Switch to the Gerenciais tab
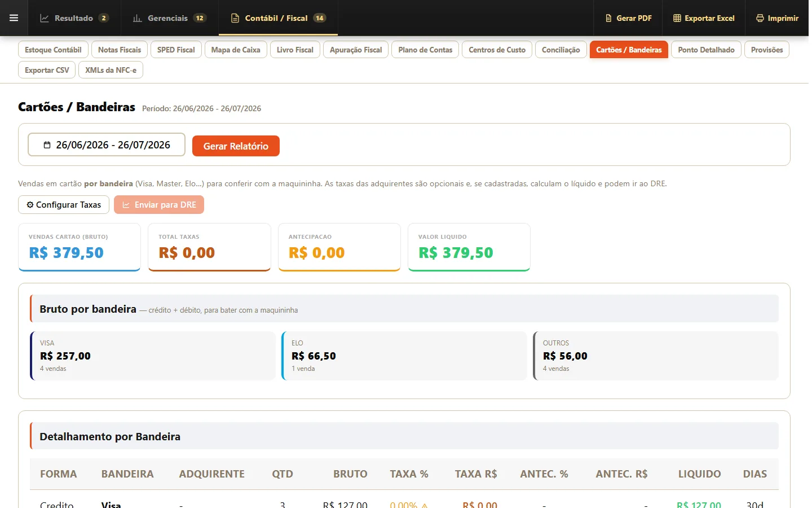The image size is (812, 508). click(169, 18)
